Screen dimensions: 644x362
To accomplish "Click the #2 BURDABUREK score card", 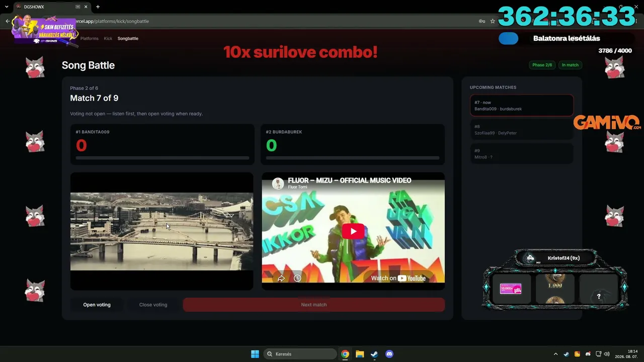I will (353, 144).
